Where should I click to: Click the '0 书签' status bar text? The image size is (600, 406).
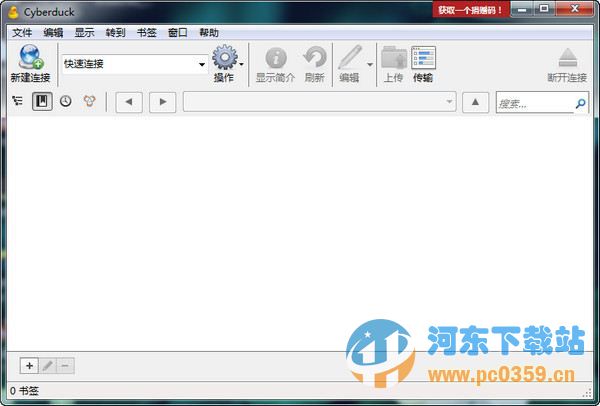pyautogui.click(x=24, y=391)
